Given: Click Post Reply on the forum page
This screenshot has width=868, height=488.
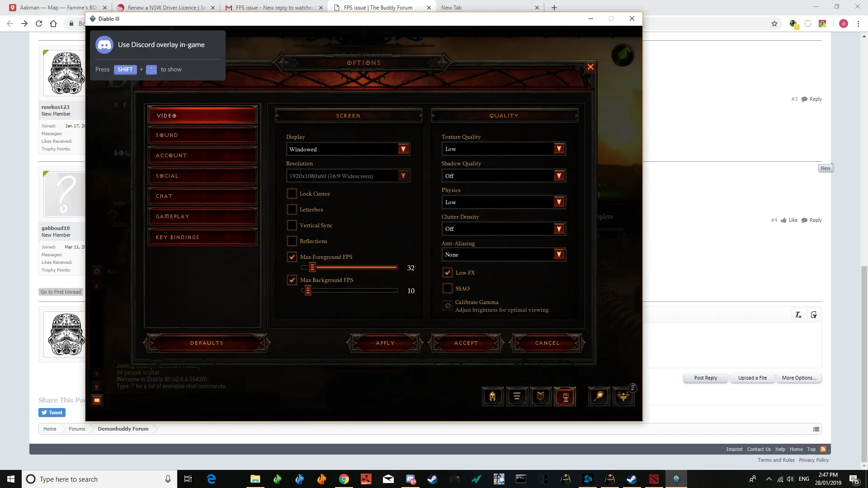Looking at the screenshot, I should pos(706,378).
